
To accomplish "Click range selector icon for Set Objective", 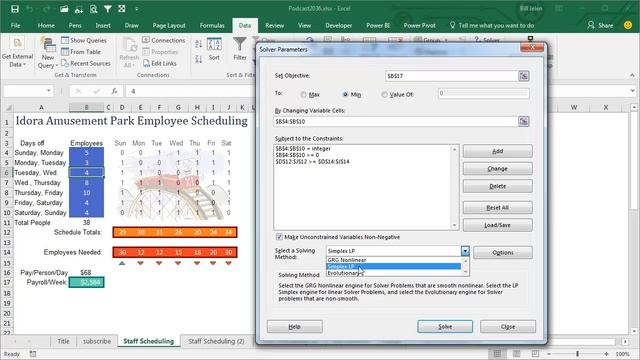I will point(524,76).
